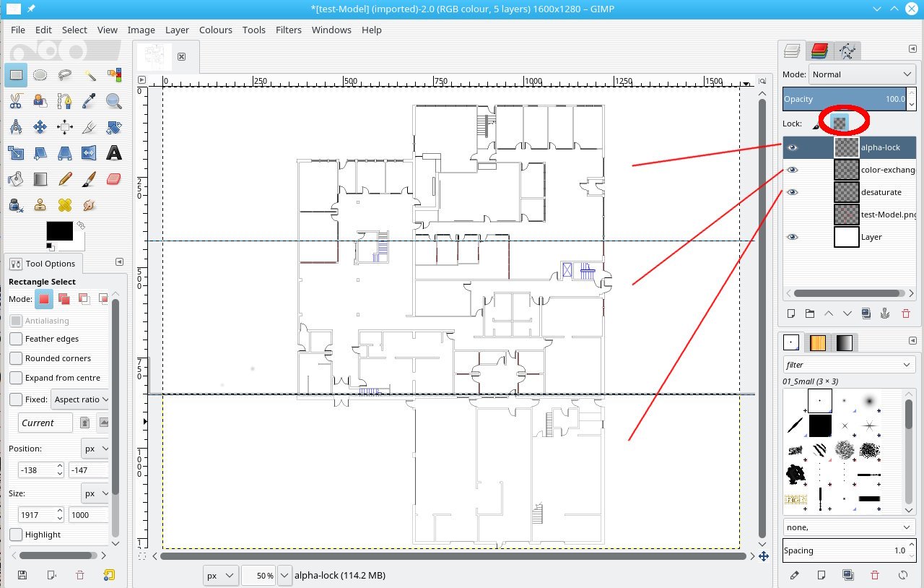This screenshot has width=924, height=588.
Task: Open the File menu
Action: (18, 30)
